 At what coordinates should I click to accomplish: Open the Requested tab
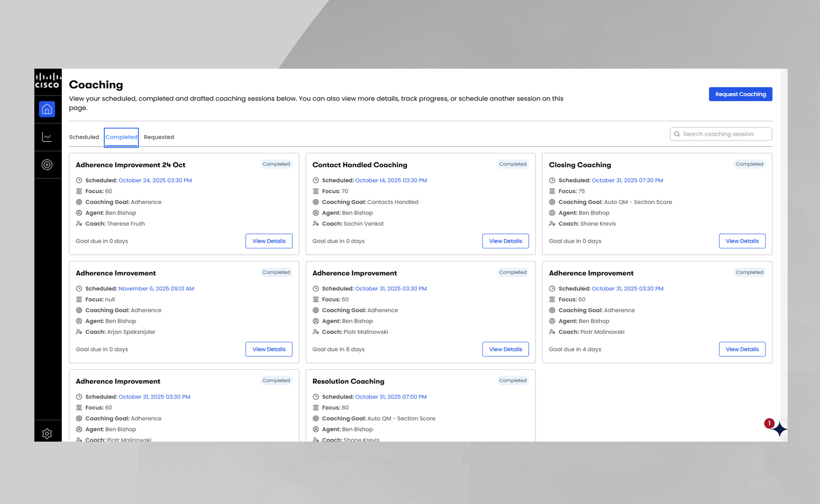pos(159,137)
